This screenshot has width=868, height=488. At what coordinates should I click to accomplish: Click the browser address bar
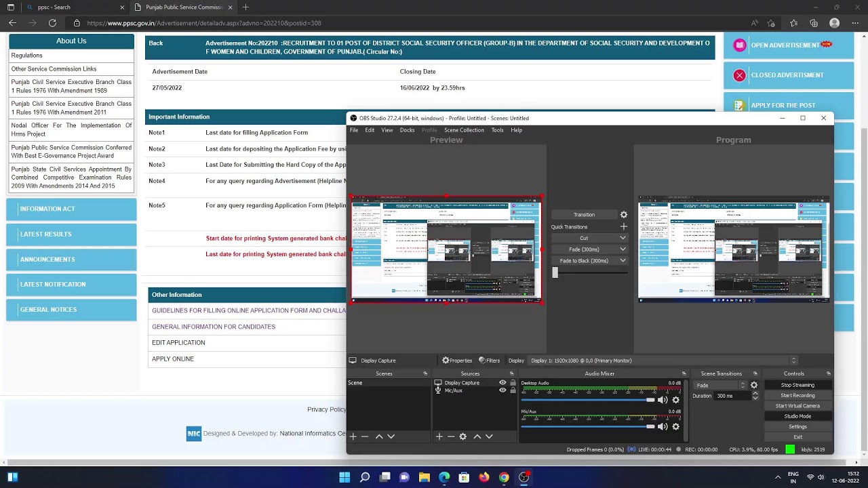[407, 23]
